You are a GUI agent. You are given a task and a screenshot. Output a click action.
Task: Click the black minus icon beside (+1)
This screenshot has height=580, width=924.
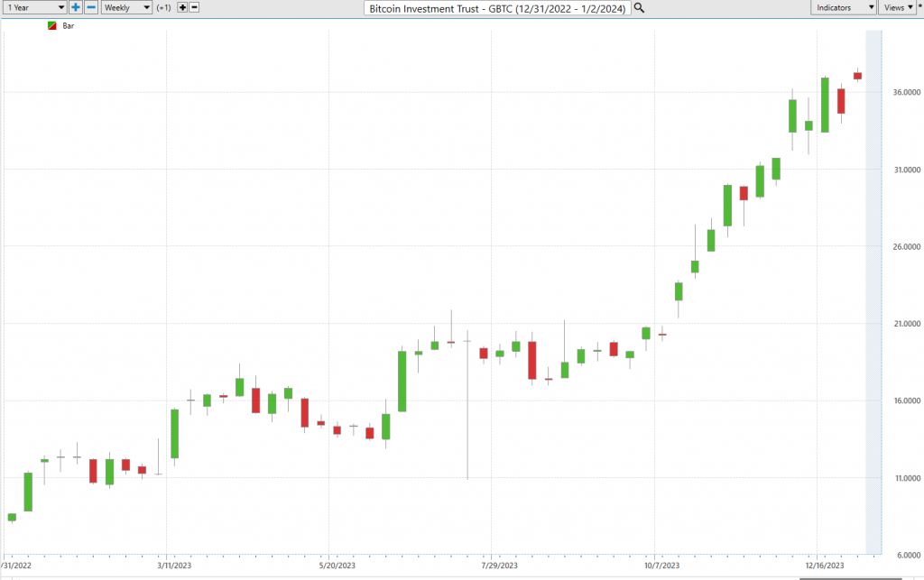tap(194, 7)
